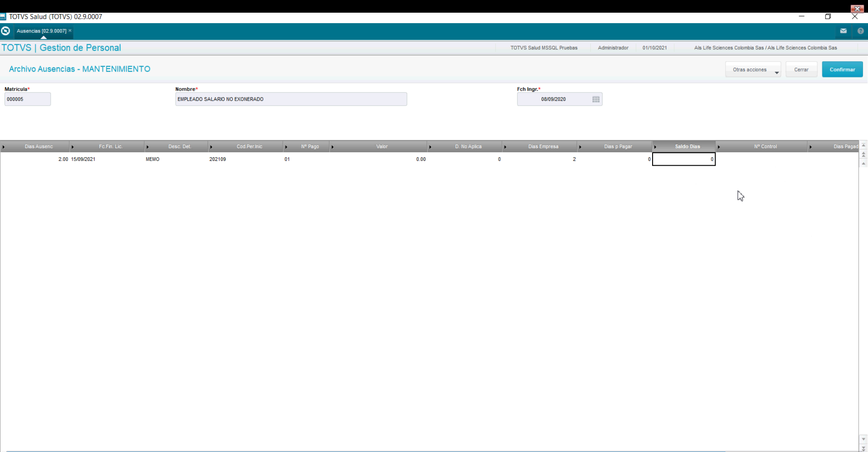This screenshot has width=868, height=452.
Task: Select the Dias Empresa value 2 cell
Action: coord(540,159)
